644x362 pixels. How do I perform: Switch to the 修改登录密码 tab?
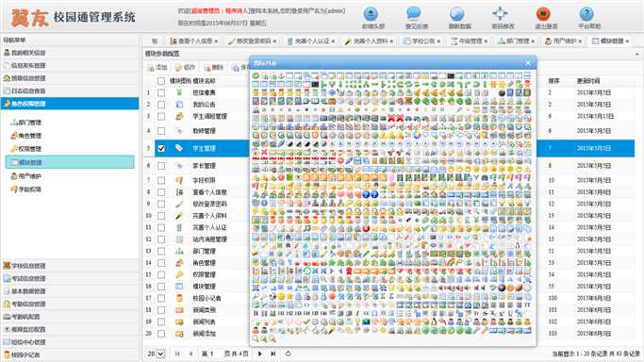coord(252,41)
